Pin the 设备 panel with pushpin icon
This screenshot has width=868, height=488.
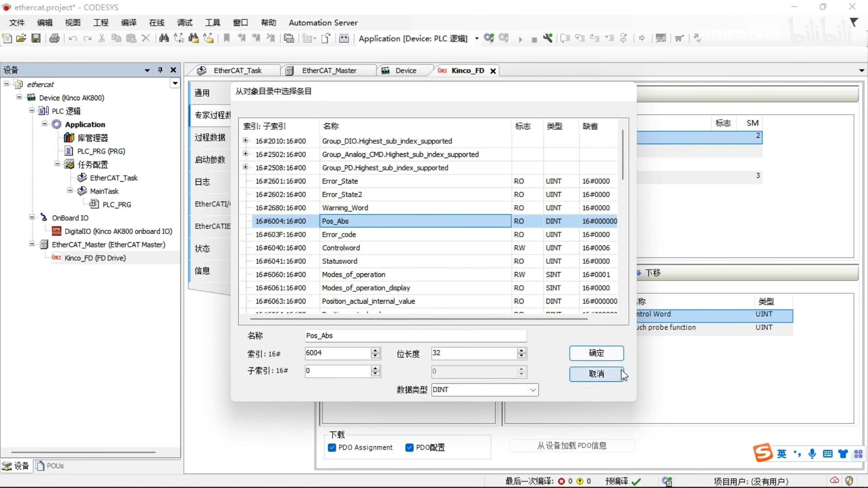[160, 70]
